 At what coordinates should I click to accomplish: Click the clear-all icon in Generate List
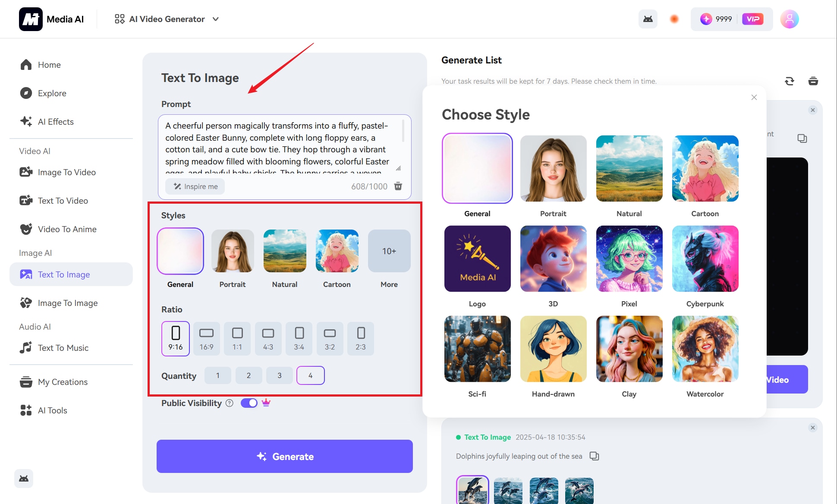click(813, 81)
